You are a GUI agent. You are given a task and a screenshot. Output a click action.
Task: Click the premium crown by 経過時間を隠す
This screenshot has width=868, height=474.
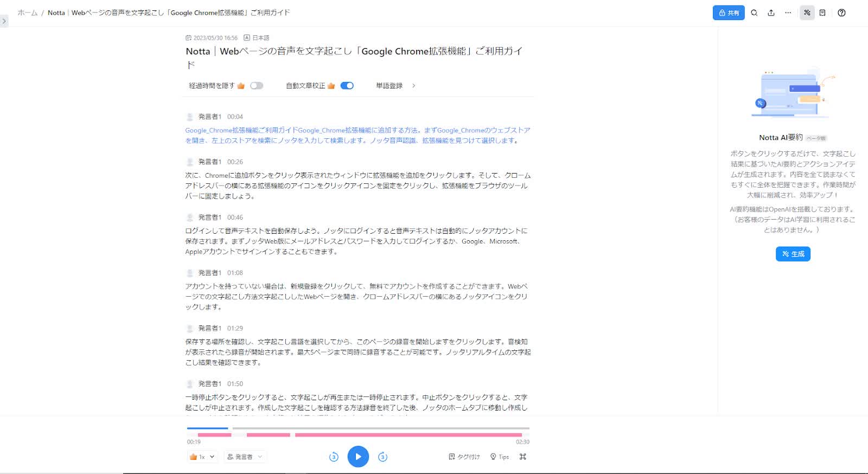tap(241, 86)
